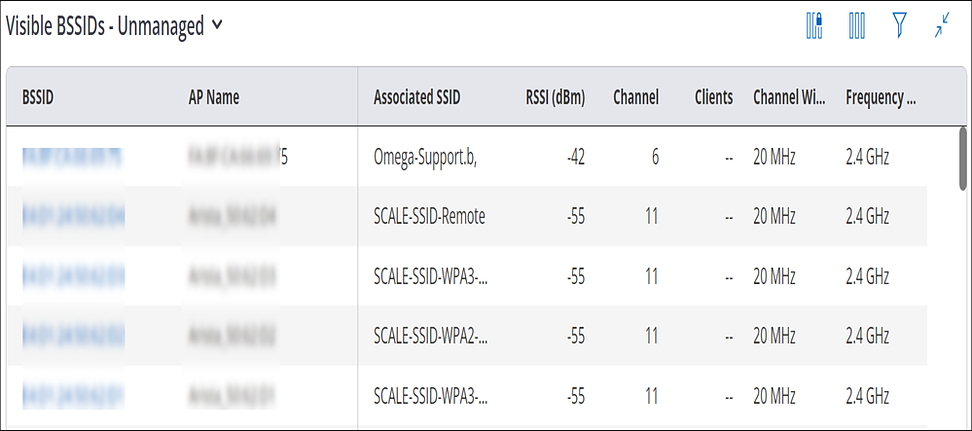Click -55 in the SCALE-SSID-Remote row
Screen dimensions: 972x431
point(575,216)
